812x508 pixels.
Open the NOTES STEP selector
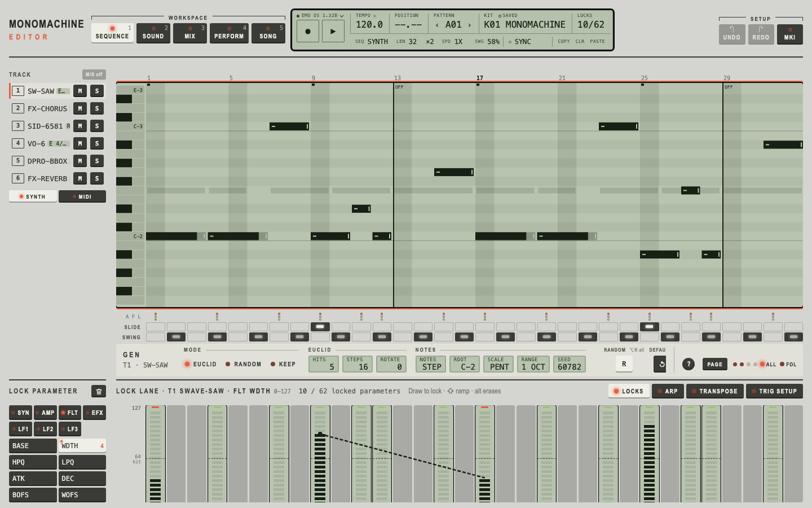pos(431,364)
